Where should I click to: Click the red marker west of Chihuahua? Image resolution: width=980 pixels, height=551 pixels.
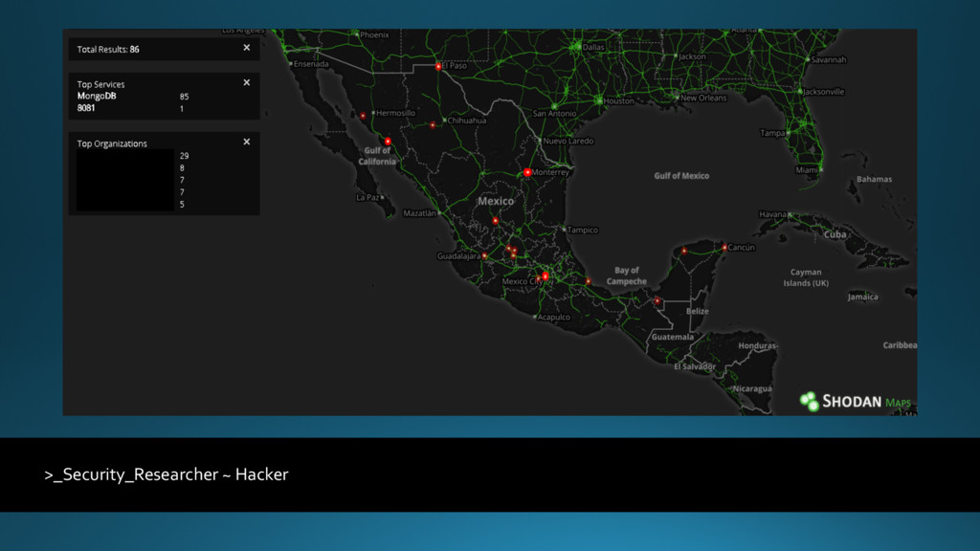click(x=433, y=125)
